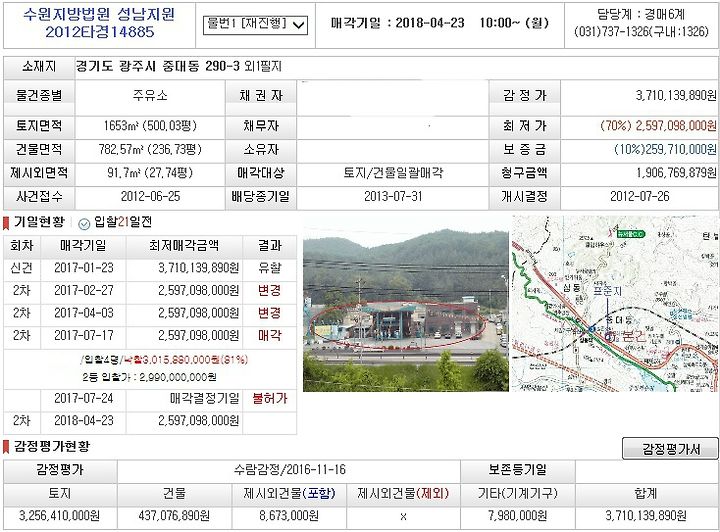Click 변경 result for 2017-02-27
The image size is (720, 532).
[270, 290]
